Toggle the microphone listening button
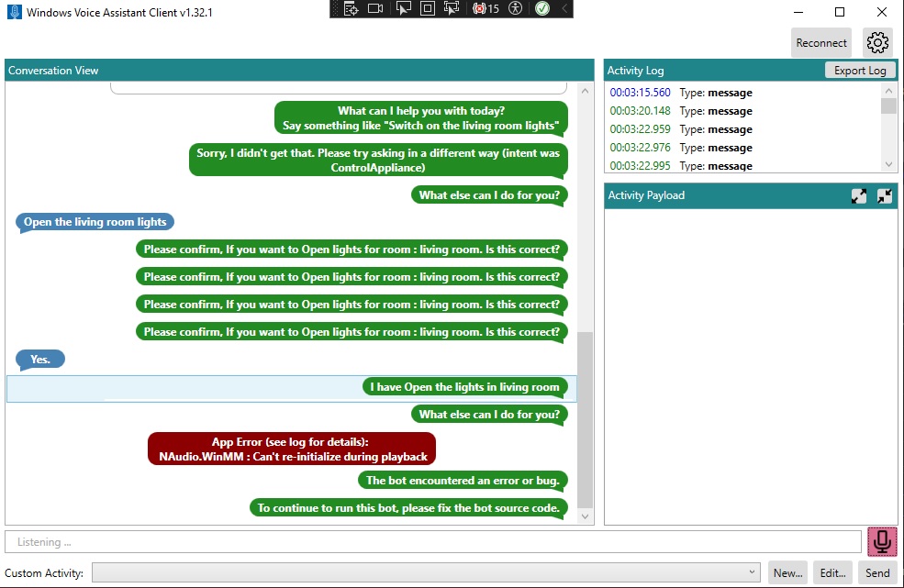The image size is (904, 588). pyautogui.click(x=882, y=541)
